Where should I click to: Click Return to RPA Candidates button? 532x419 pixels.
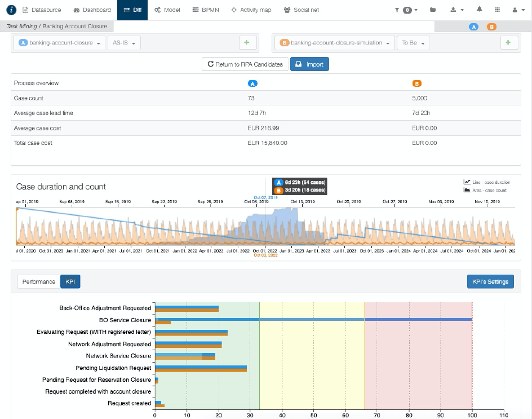pyautogui.click(x=245, y=64)
